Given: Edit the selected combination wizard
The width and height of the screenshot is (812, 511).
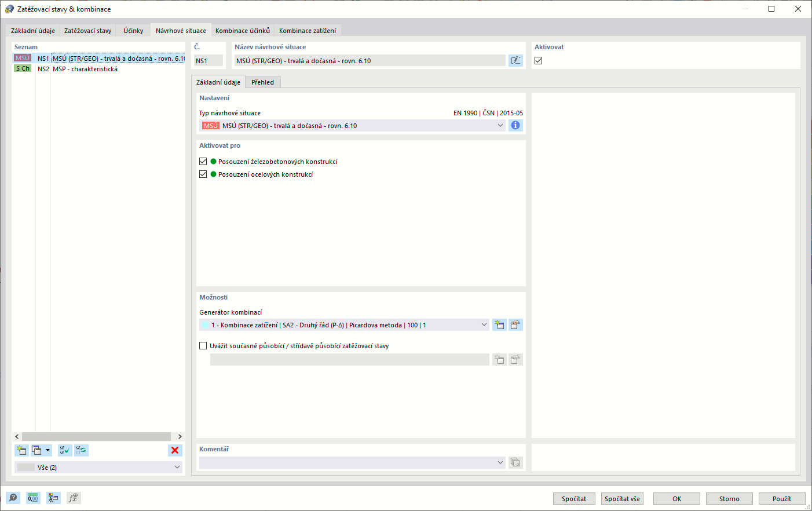Looking at the screenshot, I should 515,325.
